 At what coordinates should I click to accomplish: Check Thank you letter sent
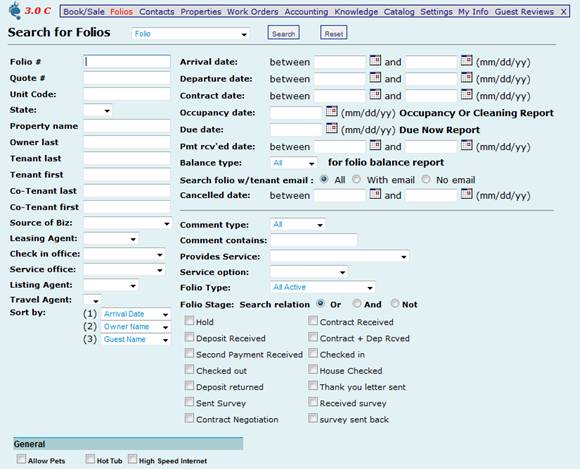tap(313, 386)
